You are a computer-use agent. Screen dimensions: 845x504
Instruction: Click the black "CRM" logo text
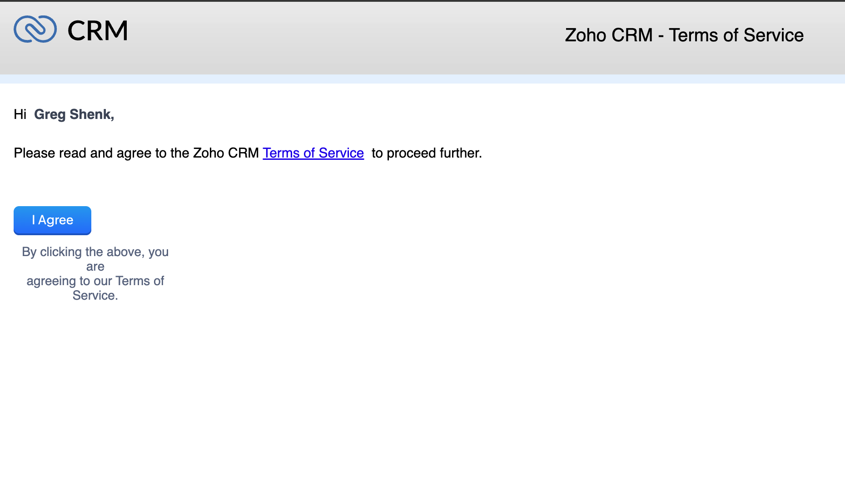click(x=98, y=31)
